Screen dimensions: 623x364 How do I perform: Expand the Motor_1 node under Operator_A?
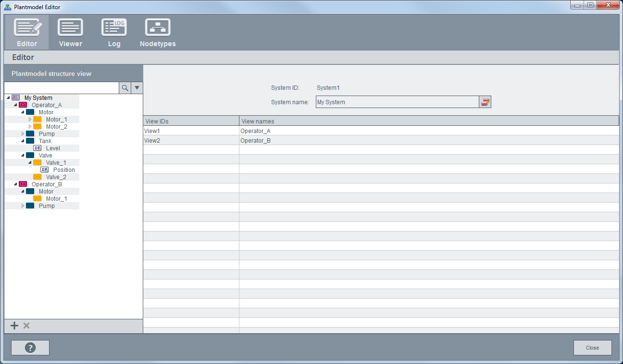(30, 120)
